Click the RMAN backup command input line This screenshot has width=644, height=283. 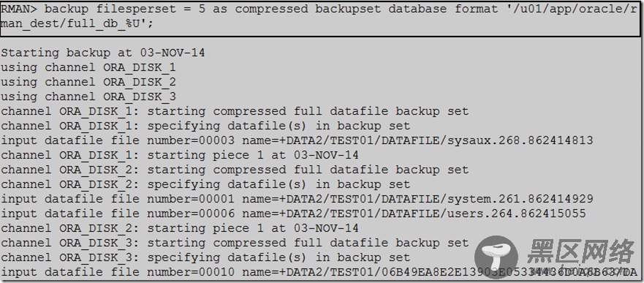320,16
